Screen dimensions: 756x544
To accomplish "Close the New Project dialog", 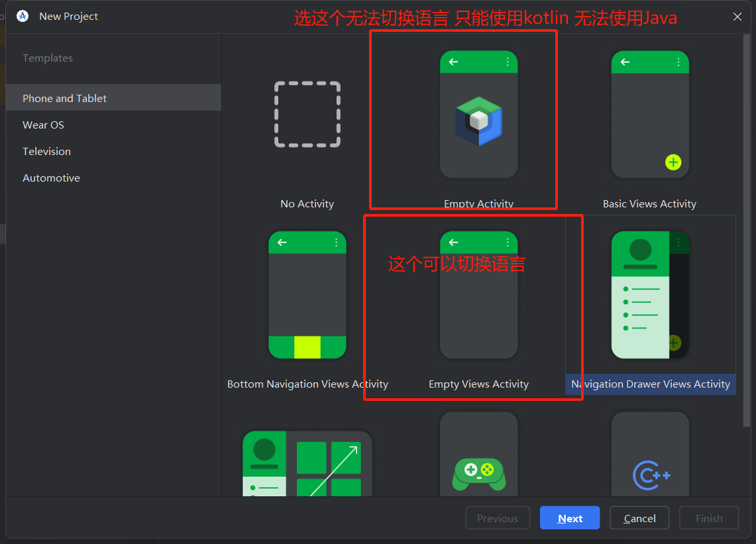I will point(737,17).
